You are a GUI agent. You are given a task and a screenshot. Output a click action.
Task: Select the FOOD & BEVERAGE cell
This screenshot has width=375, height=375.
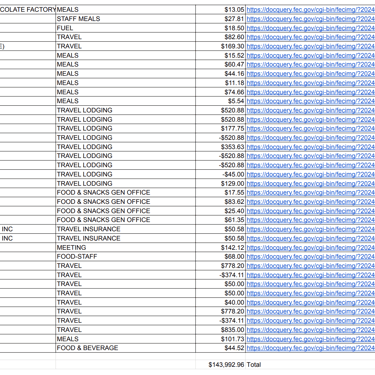pos(126,348)
